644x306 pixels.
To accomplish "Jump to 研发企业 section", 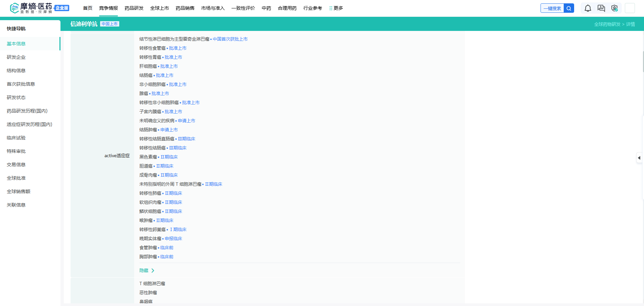I will [x=16, y=57].
